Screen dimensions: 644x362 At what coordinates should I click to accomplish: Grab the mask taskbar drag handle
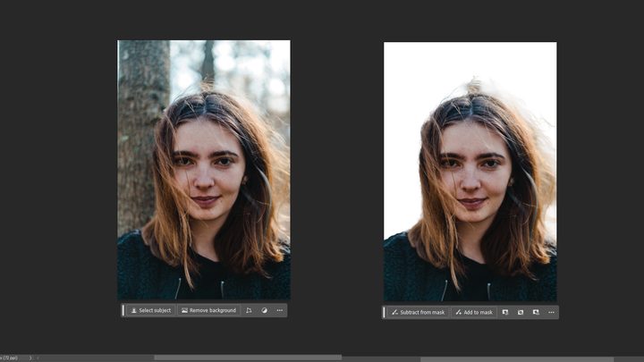[385, 312]
